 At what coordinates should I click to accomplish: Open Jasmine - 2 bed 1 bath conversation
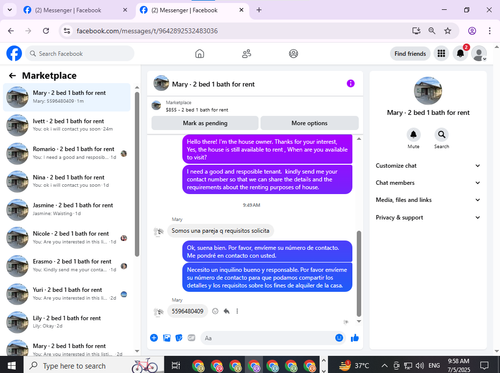tap(67, 209)
